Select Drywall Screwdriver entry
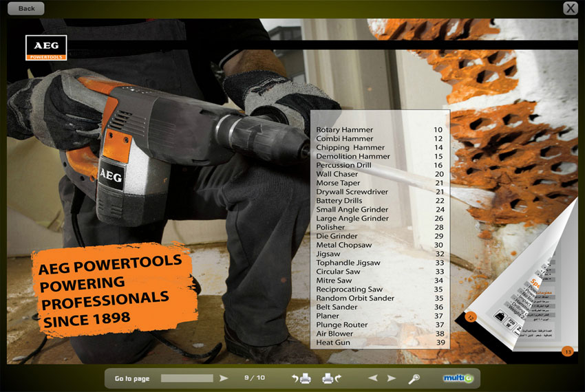The image size is (585, 392). 379,192
